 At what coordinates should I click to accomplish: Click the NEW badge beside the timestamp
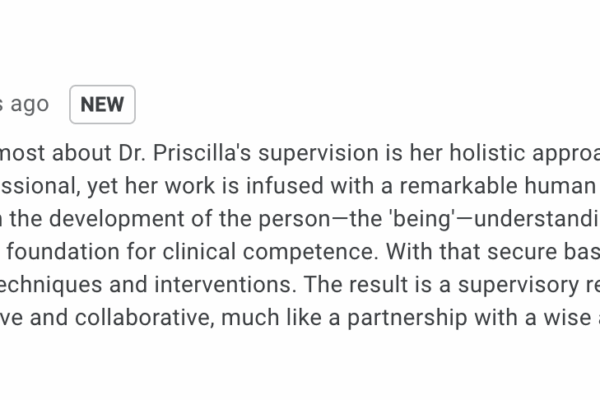point(102,104)
